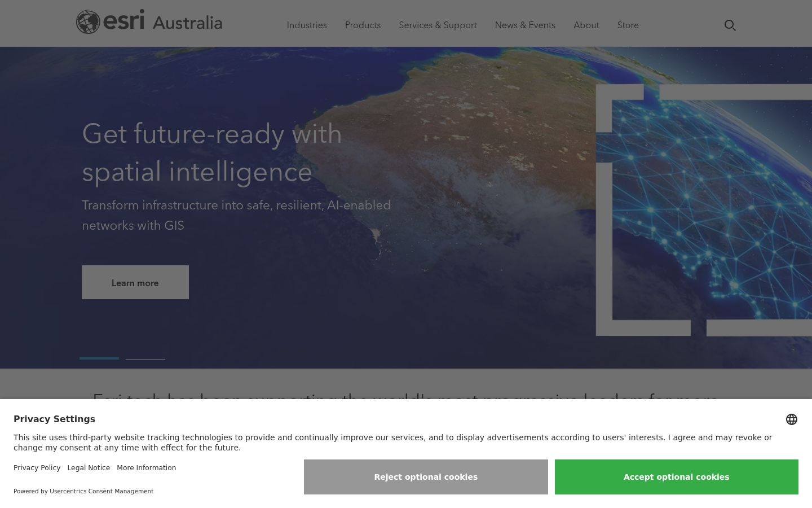Click the 'Transform infrastructure into safe, resilient' subheading
This screenshot has width=812, height=508.
pos(236,215)
